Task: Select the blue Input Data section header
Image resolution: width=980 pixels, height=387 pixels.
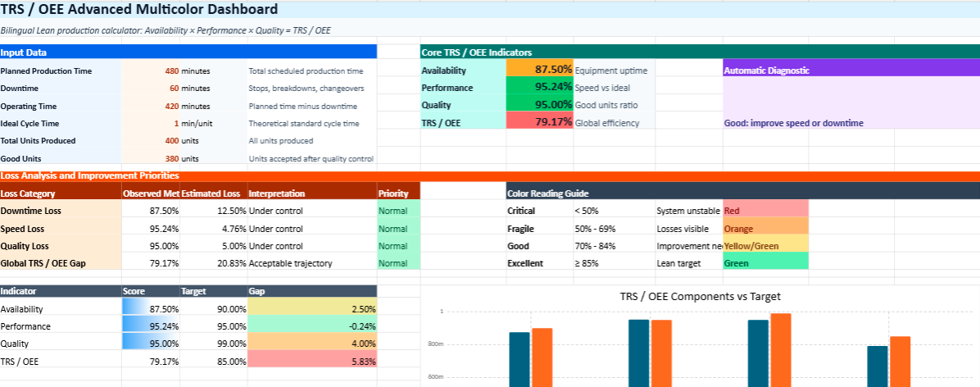Action: 188,52
